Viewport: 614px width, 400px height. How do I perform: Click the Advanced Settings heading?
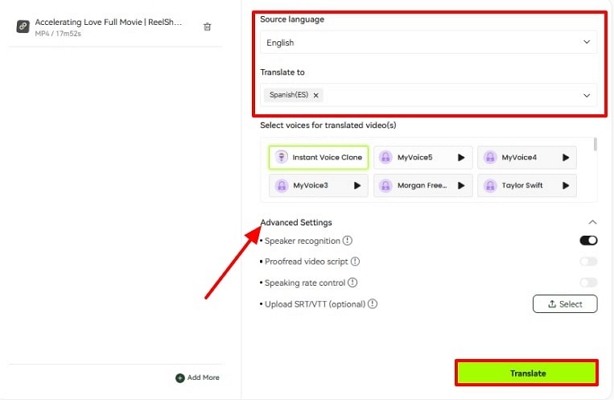coord(296,223)
